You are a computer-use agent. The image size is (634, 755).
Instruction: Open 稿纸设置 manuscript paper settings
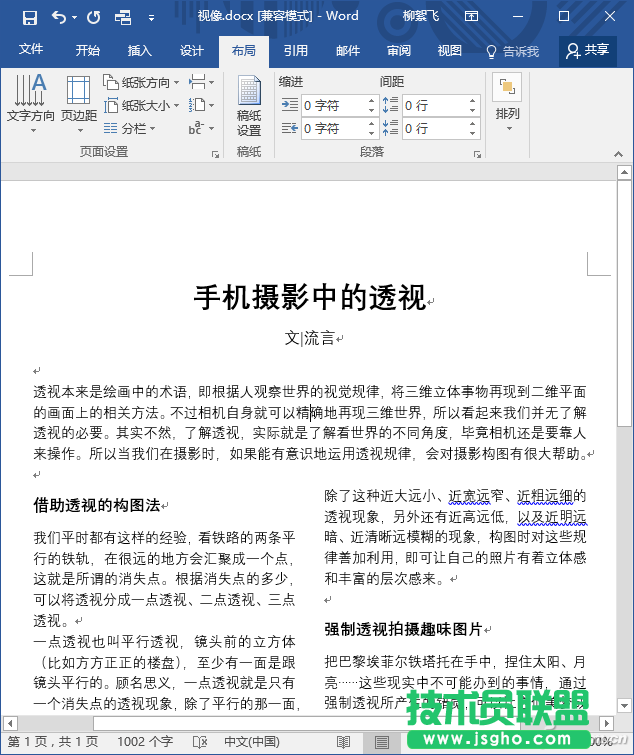point(249,106)
